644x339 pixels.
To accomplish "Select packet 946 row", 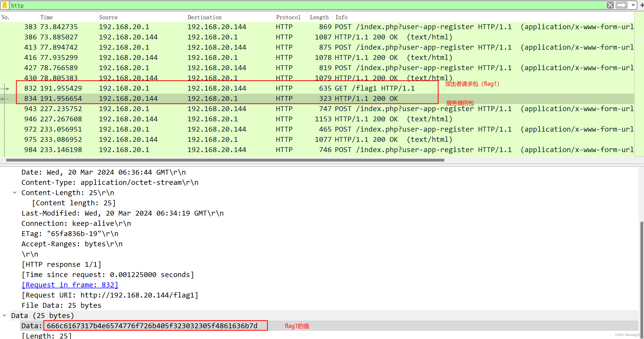I will tap(317, 119).
